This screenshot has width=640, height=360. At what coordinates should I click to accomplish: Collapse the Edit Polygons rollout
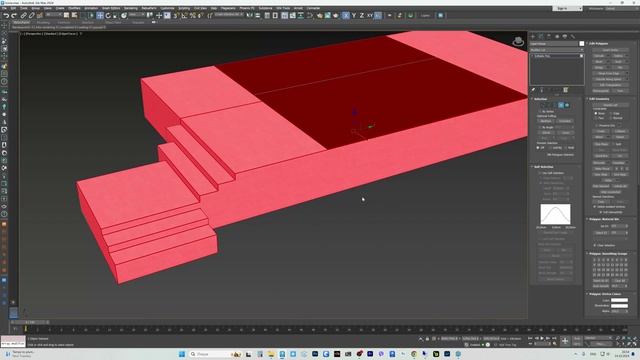(598, 43)
